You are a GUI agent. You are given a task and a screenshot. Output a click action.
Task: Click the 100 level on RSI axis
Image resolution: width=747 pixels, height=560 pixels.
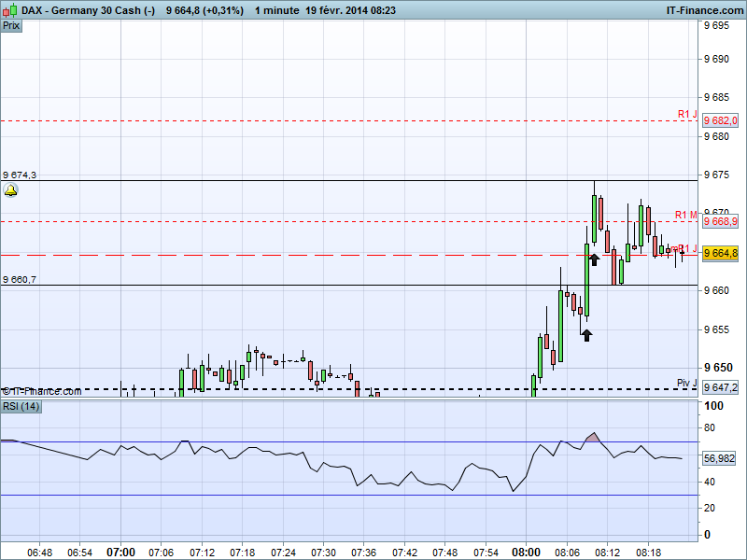pos(713,406)
